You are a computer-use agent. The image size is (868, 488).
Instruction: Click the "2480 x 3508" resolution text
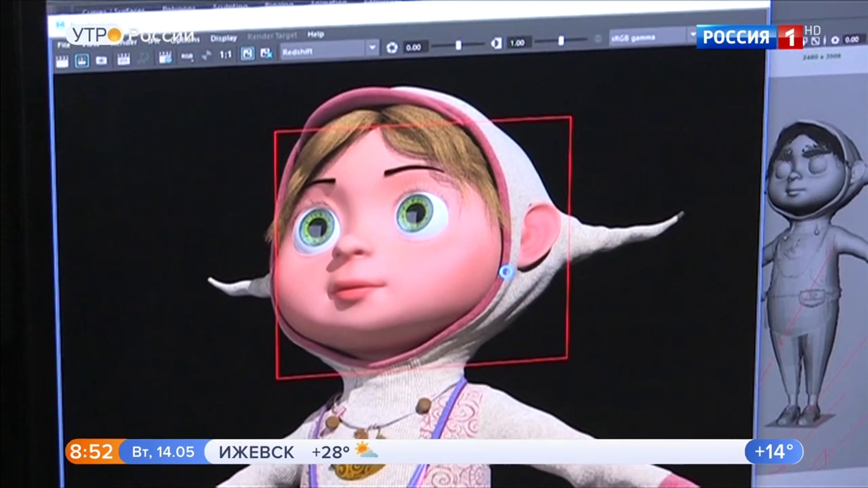(x=822, y=57)
